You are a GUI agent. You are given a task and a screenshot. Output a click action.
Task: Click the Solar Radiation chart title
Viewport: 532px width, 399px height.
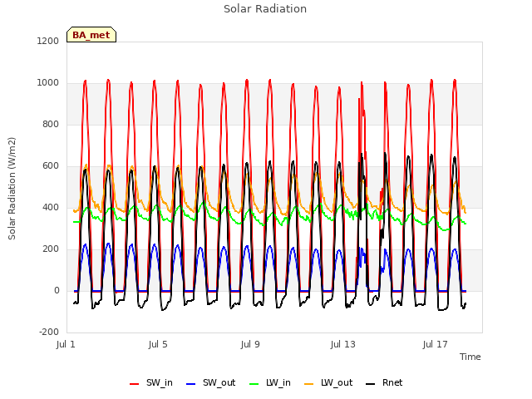(265, 9)
